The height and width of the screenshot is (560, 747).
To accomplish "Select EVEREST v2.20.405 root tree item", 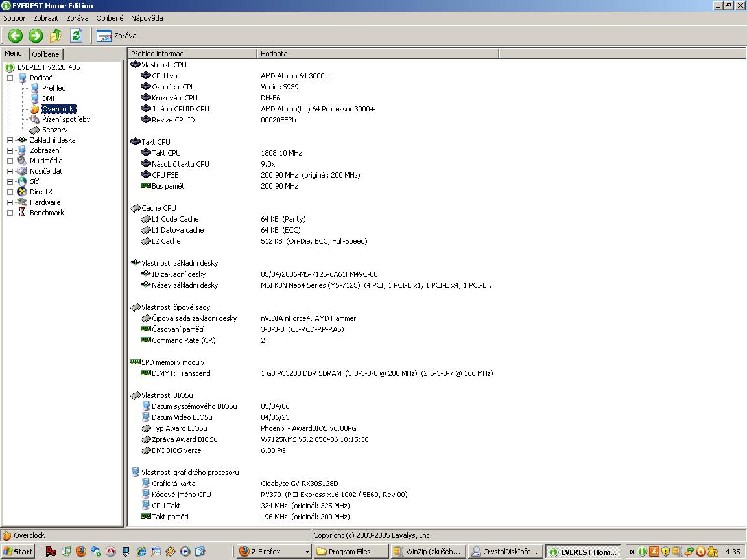I will (x=49, y=67).
